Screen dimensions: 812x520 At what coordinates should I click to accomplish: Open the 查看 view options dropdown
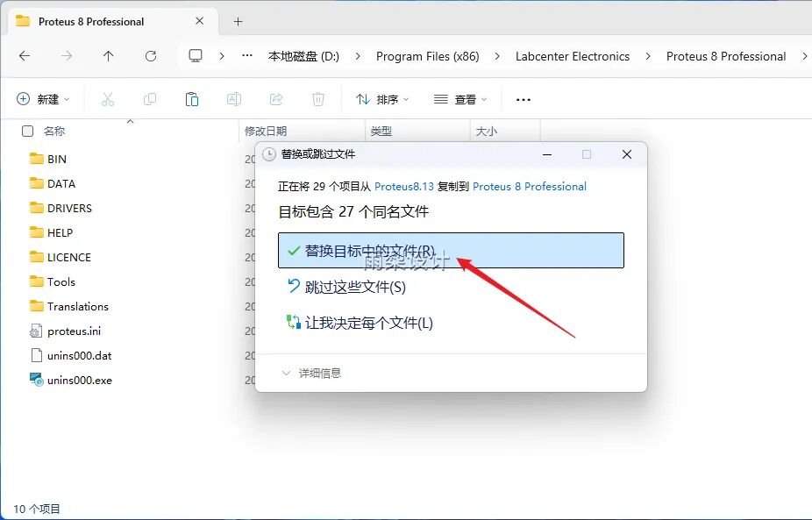459,98
